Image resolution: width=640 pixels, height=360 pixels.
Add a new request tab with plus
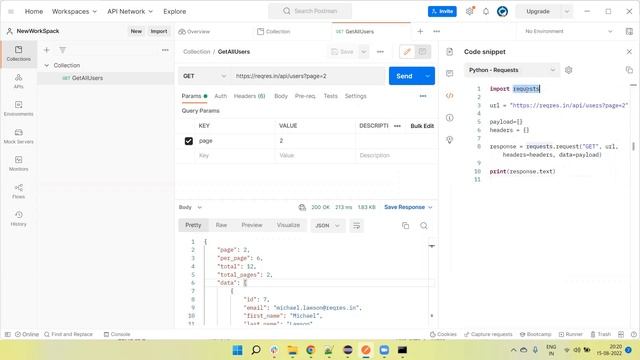[420, 31]
